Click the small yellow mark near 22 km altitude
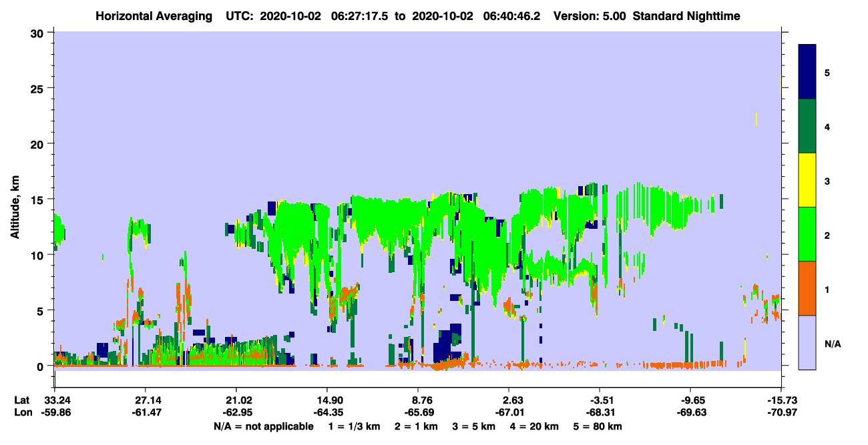Screen dimensions: 868x445 pyautogui.click(x=756, y=119)
